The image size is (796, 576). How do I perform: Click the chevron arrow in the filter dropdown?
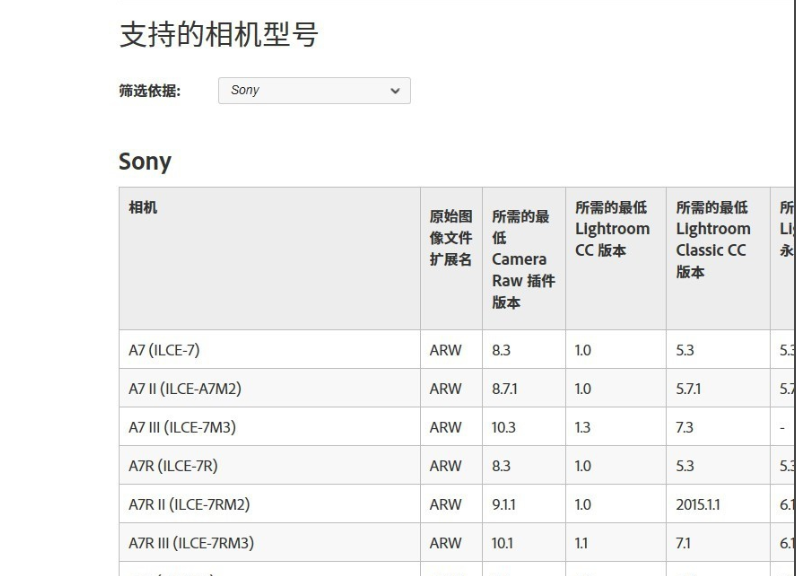click(x=394, y=90)
